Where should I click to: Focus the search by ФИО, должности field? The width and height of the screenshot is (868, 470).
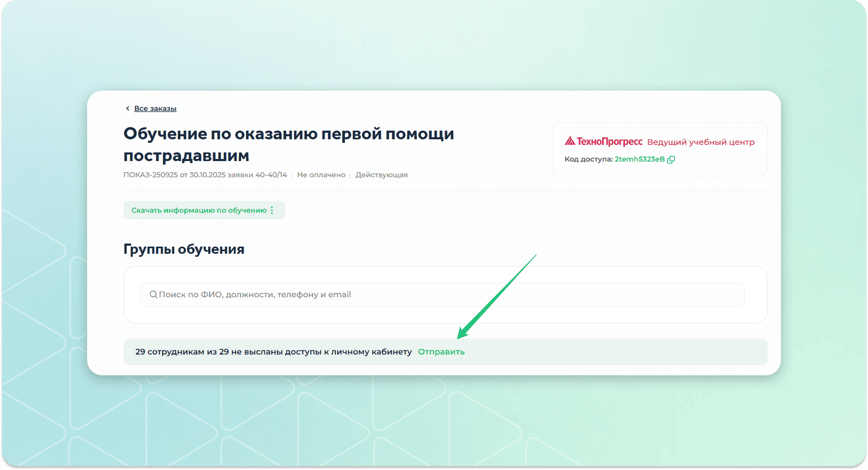click(446, 295)
